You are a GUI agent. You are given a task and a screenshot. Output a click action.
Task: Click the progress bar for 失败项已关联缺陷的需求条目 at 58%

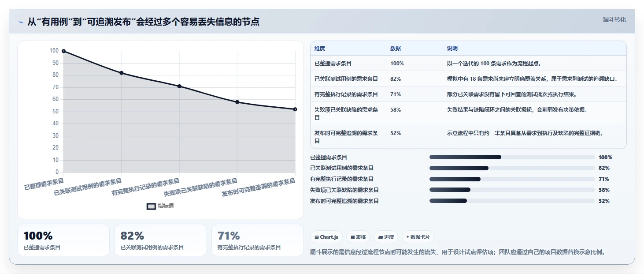tap(512, 190)
